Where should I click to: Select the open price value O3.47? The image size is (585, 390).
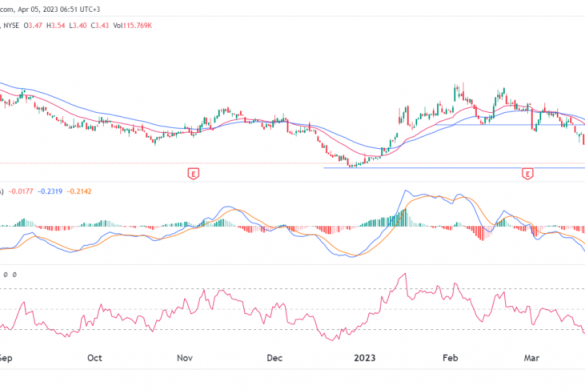[x=33, y=26]
